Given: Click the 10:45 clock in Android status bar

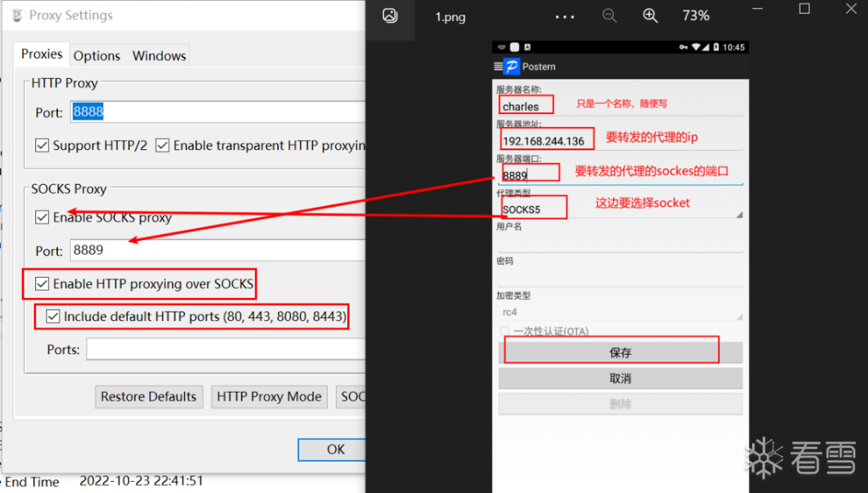Looking at the screenshot, I should [x=734, y=47].
